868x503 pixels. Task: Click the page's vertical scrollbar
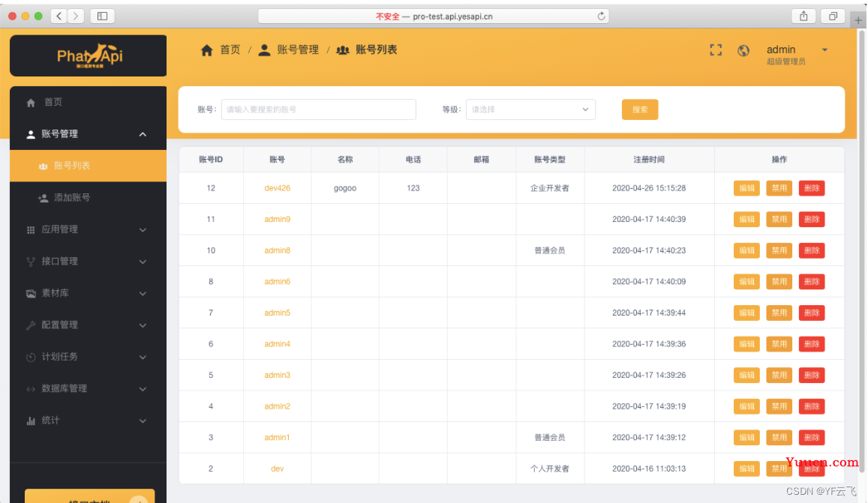click(x=861, y=252)
